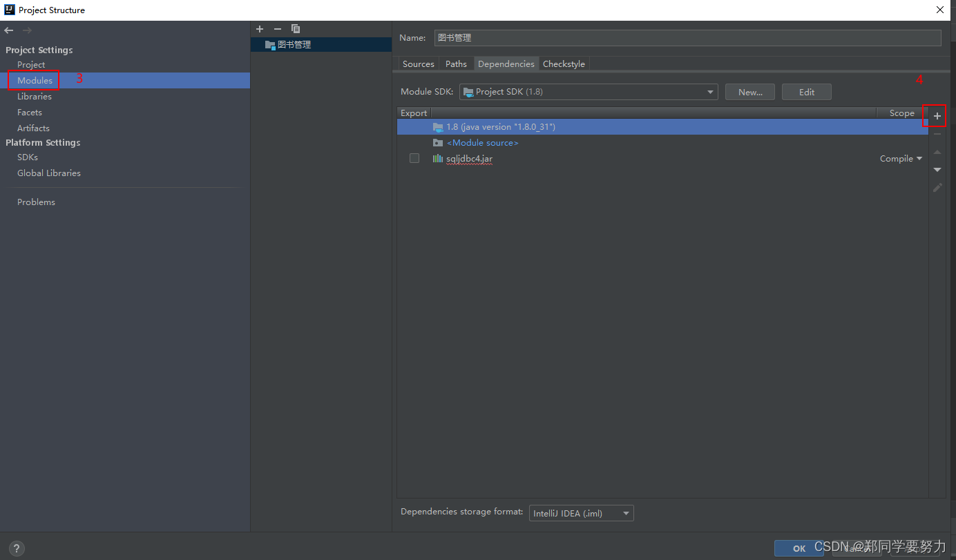The image size is (956, 560).
Task: Open help with question mark icon
Action: [15, 548]
